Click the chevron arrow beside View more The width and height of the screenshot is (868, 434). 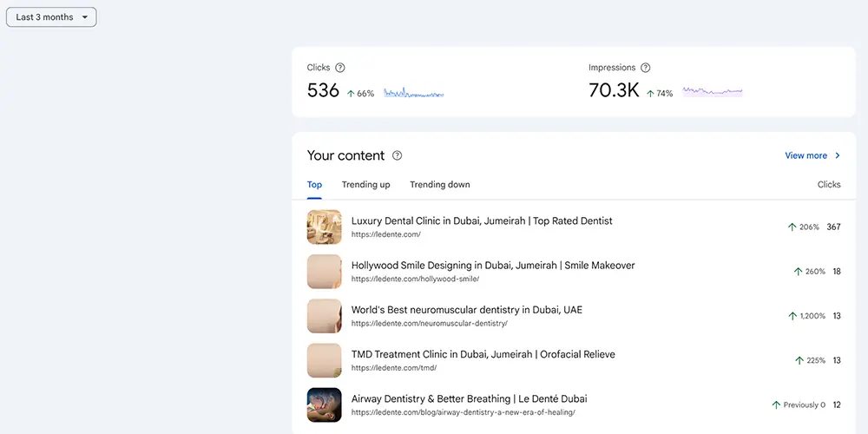pyautogui.click(x=837, y=155)
